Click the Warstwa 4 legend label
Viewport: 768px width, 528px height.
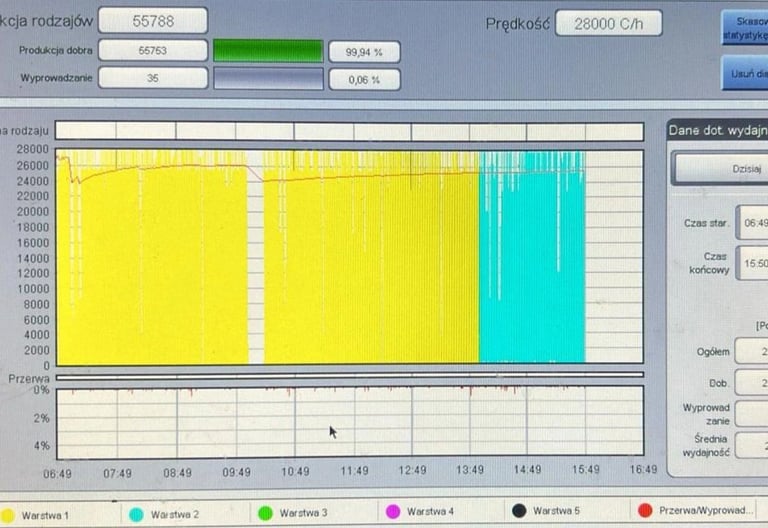tap(431, 511)
